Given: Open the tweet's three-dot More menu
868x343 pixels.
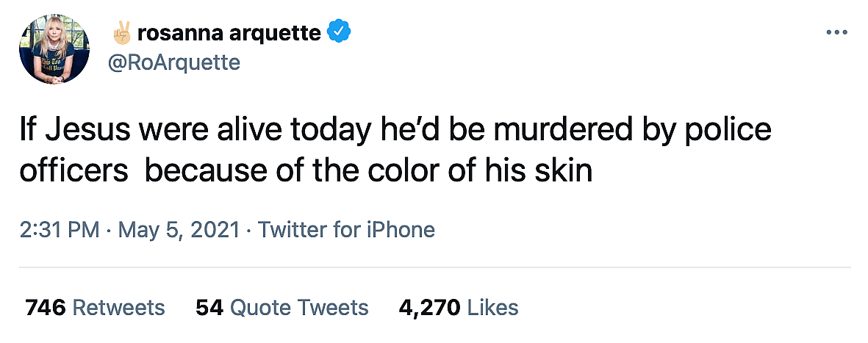Looking at the screenshot, I should (837, 33).
